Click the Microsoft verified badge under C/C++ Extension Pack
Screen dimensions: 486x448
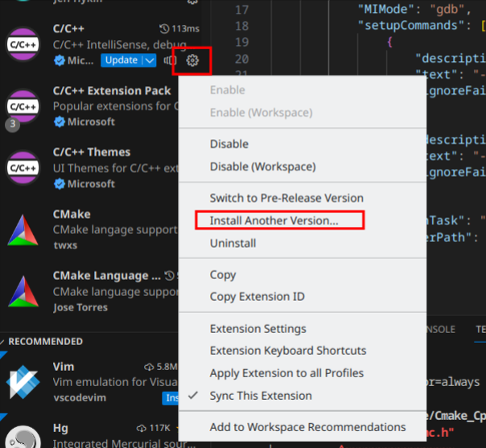click(x=60, y=121)
